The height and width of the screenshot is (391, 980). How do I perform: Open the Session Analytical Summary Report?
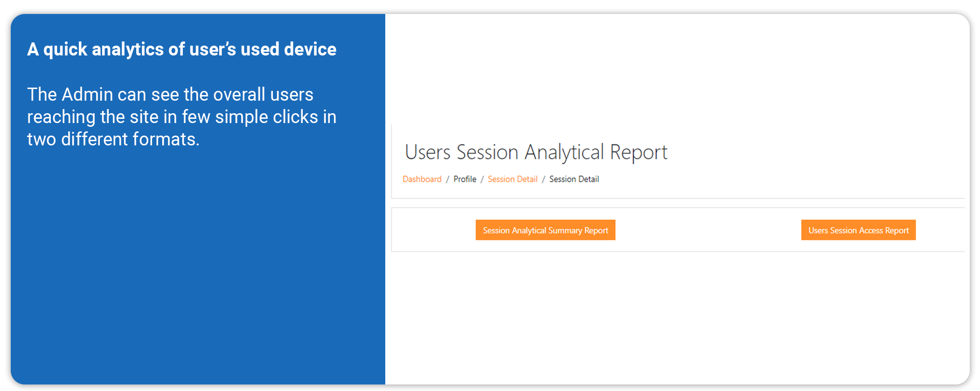pyautogui.click(x=545, y=230)
